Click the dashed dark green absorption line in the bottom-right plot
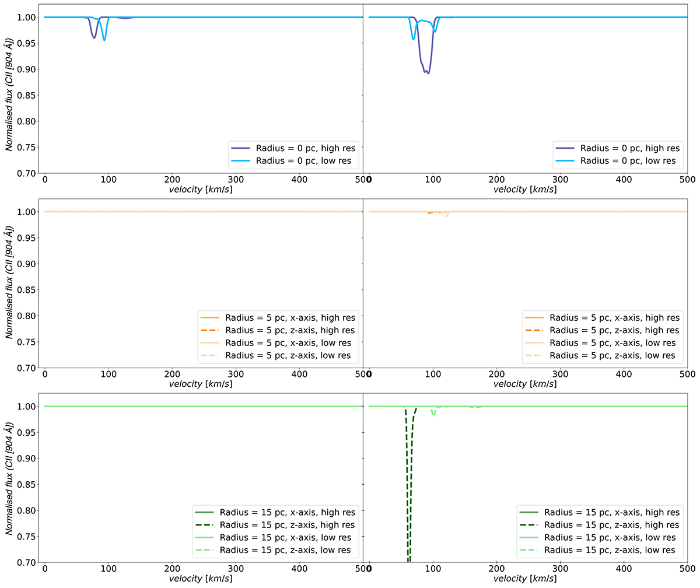Image resolution: width=700 pixels, height=588 pixels. (408, 496)
